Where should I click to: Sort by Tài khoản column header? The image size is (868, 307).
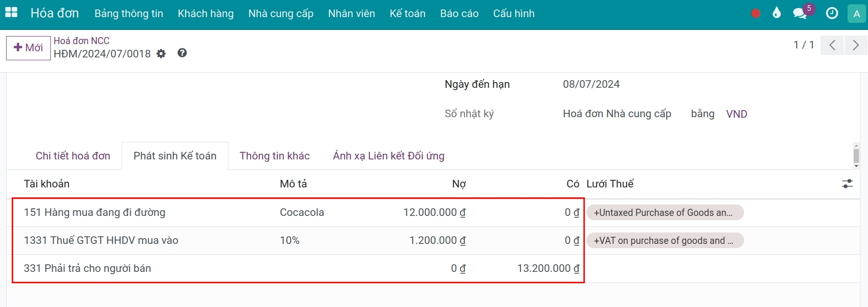47,184
